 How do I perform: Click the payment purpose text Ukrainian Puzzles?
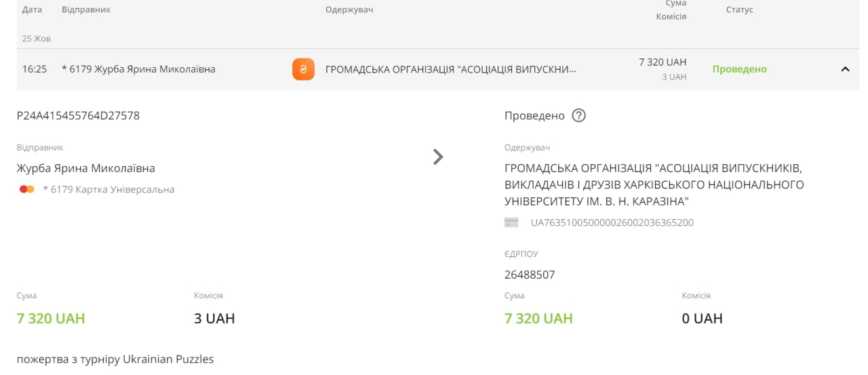point(115,359)
